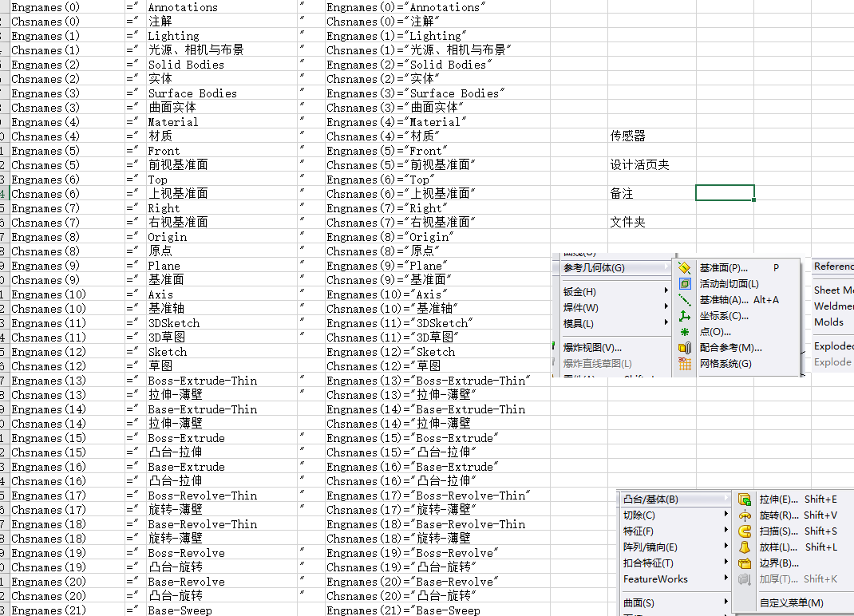Click the selected cell next to 备注
This screenshot has height=616, width=854.
(725, 192)
